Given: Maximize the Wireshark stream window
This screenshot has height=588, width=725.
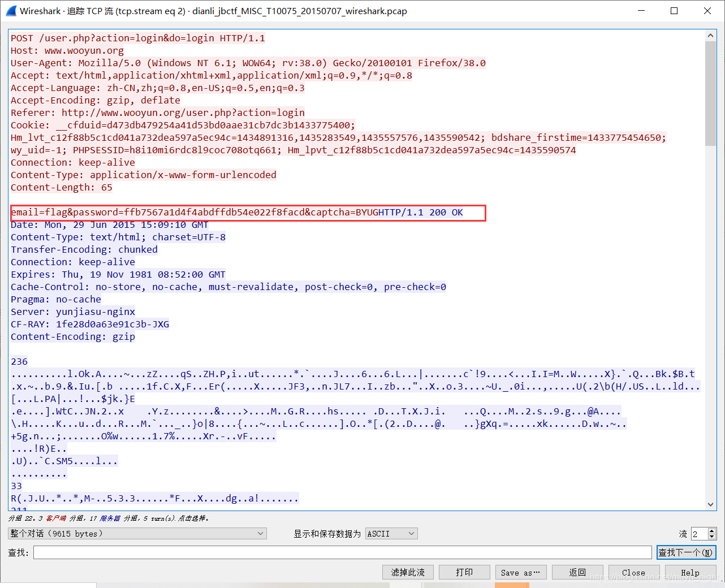Looking at the screenshot, I should tap(674, 11).
